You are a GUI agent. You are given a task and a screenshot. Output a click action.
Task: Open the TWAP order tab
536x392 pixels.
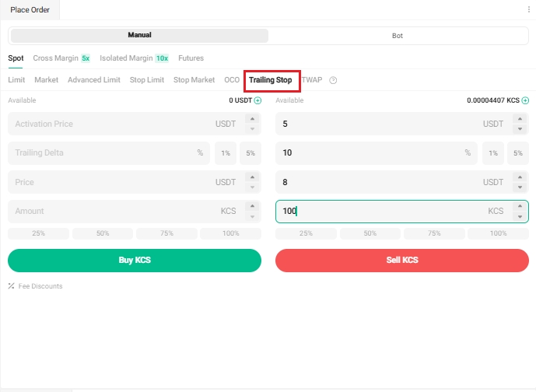pos(311,80)
